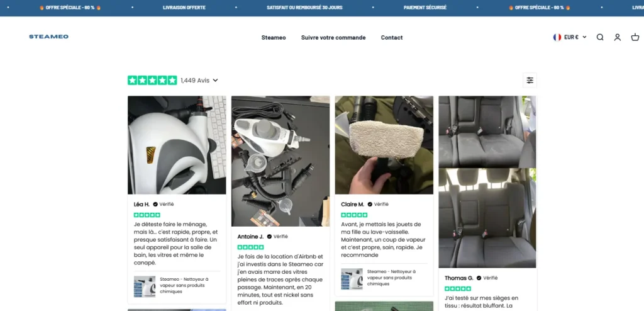
Task: View Thomas G.'s car seat photo
Action: pos(487,182)
